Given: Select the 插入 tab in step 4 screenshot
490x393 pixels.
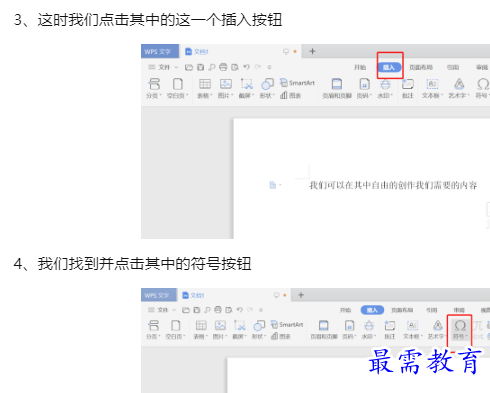Looking at the screenshot, I should pyautogui.click(x=372, y=310).
